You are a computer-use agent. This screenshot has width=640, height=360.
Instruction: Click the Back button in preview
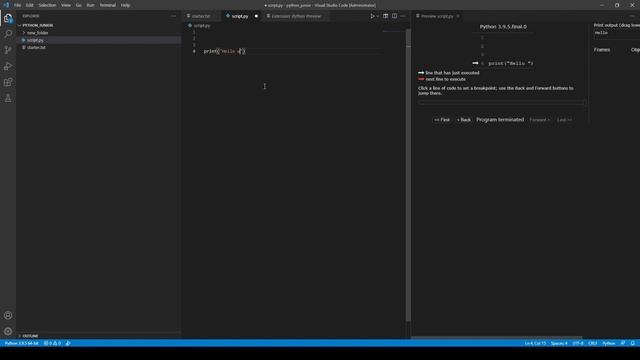coord(463,120)
